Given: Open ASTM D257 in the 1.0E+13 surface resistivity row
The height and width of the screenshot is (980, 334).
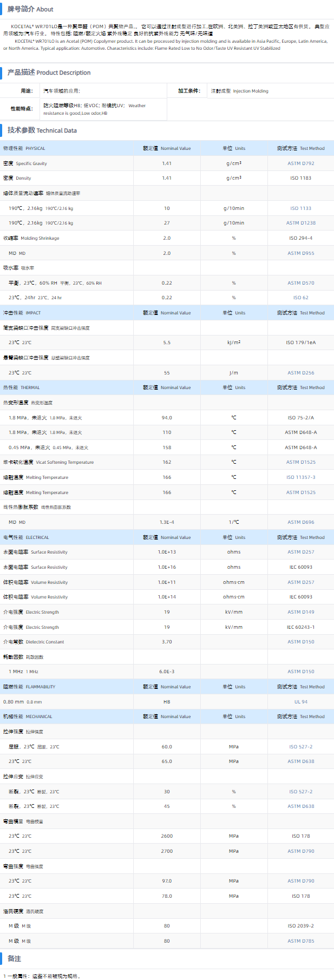Looking at the screenshot, I should pyautogui.click(x=300, y=552).
